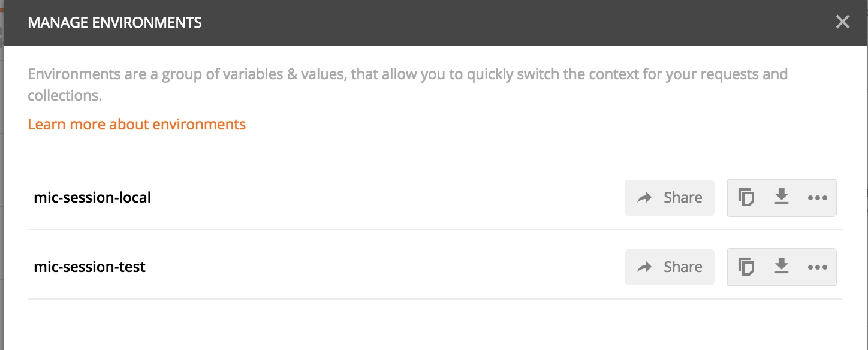Image resolution: width=868 pixels, height=350 pixels.
Task: Click the Manage Environments title header
Action: click(115, 23)
